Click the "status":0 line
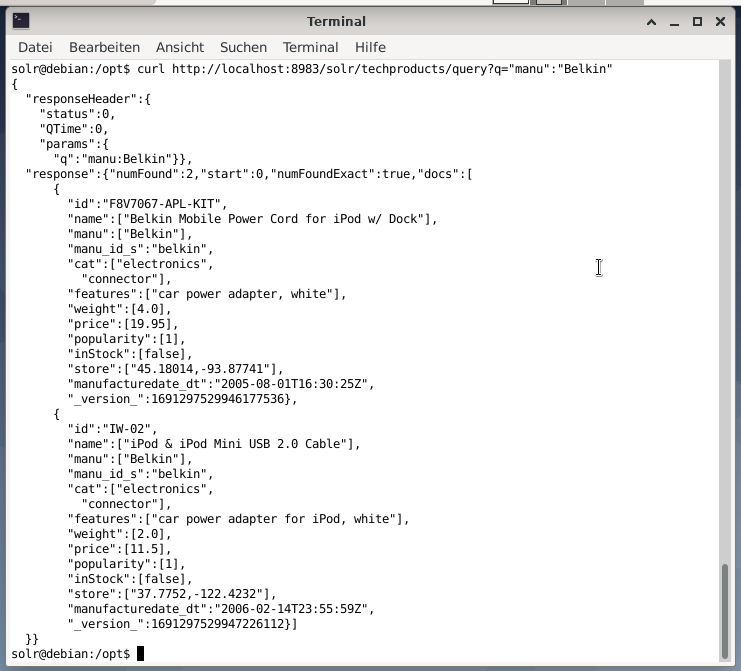The image size is (741, 671). tap(78, 114)
